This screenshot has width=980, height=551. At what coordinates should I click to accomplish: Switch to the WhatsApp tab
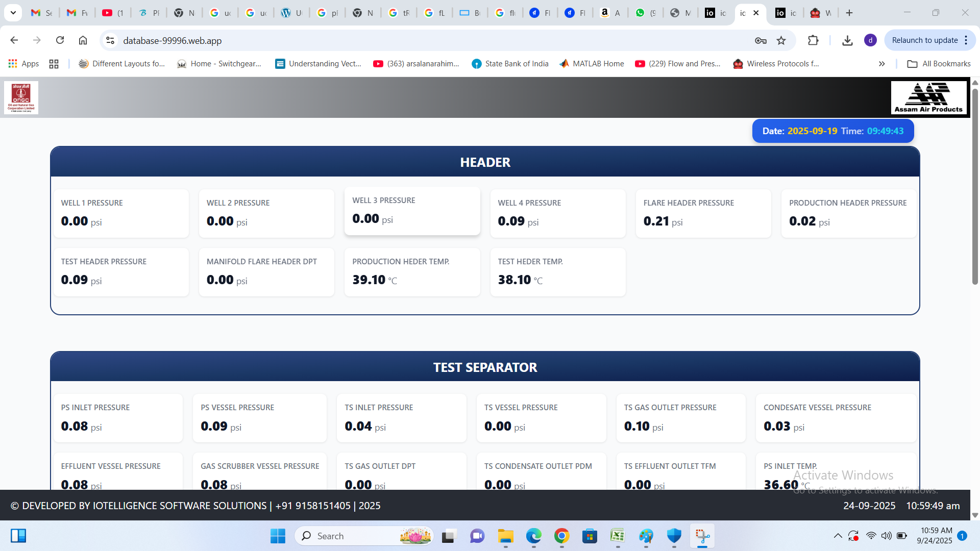point(645,13)
